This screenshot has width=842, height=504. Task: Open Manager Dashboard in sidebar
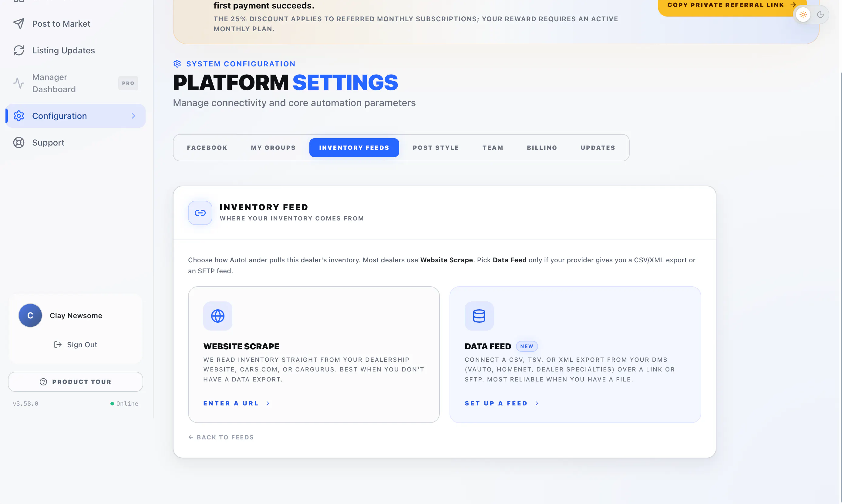[76, 83]
